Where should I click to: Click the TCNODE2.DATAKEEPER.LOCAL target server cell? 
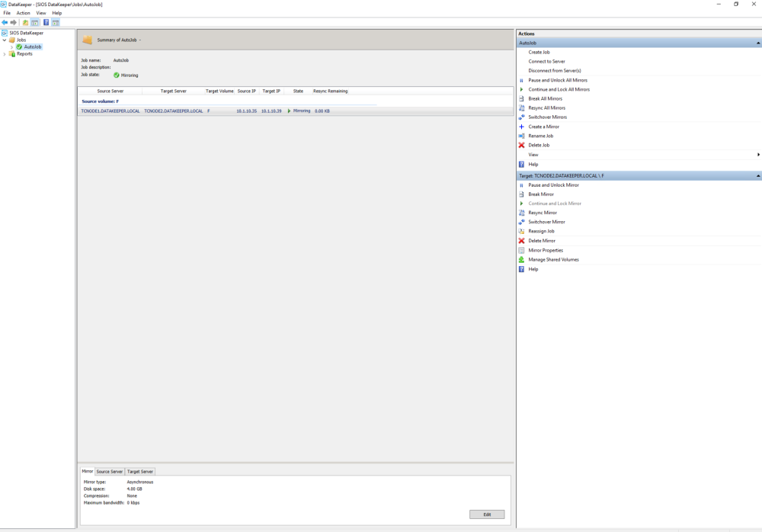[x=174, y=111]
